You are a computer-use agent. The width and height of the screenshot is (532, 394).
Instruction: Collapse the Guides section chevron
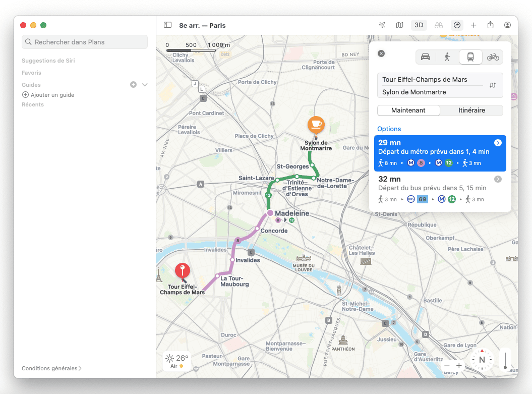(145, 85)
